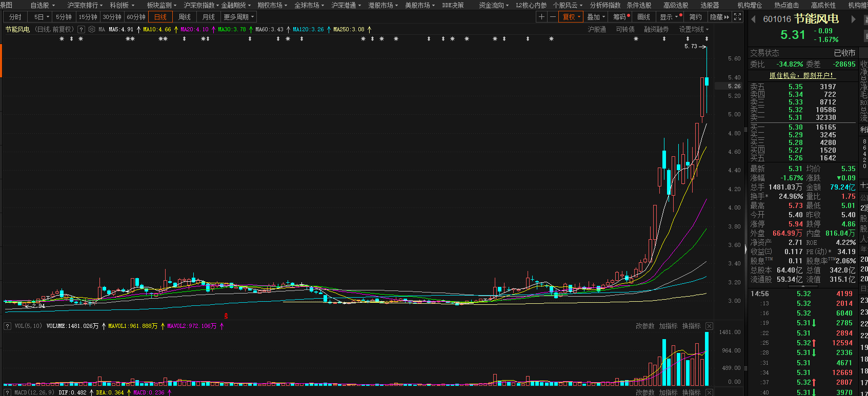
Task: Go to next stock with right arrow
Action: click(x=854, y=19)
